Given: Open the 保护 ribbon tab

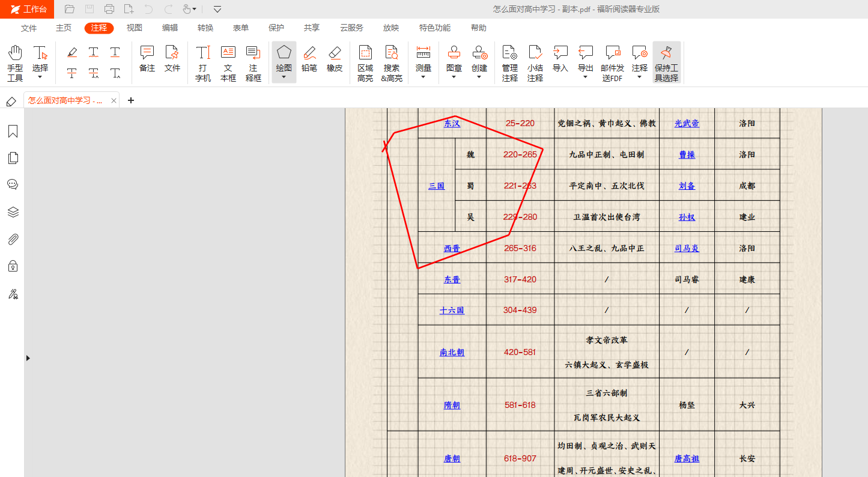Looking at the screenshot, I should click(x=276, y=28).
